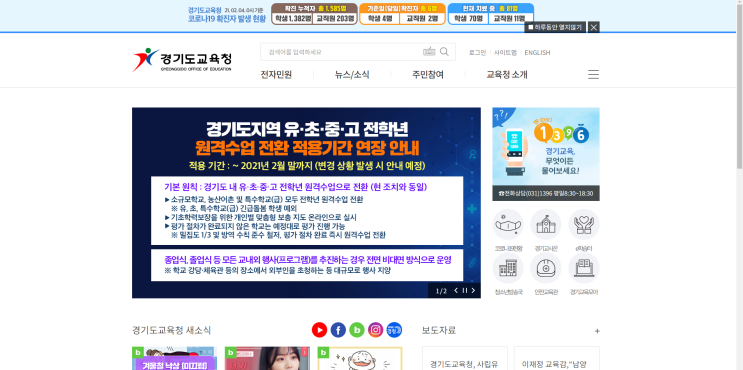
Task: Open the hands-holding-heart icon
Action: pyautogui.click(x=584, y=225)
